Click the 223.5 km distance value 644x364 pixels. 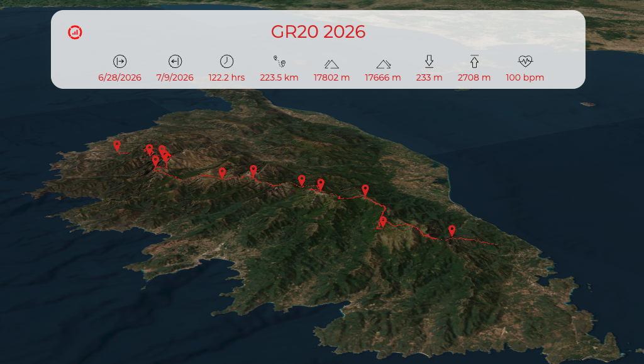tap(279, 77)
